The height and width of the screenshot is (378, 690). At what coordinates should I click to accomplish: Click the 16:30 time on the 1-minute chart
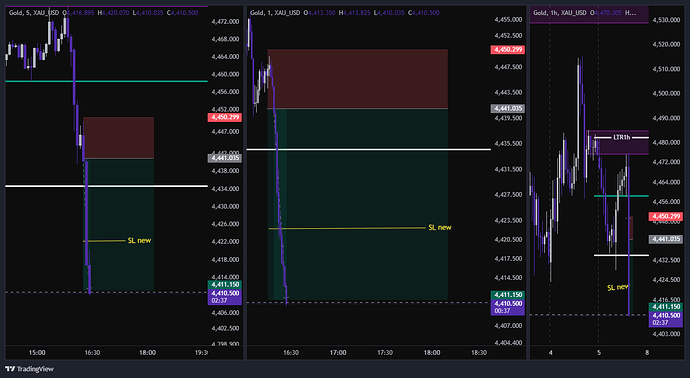click(x=291, y=352)
